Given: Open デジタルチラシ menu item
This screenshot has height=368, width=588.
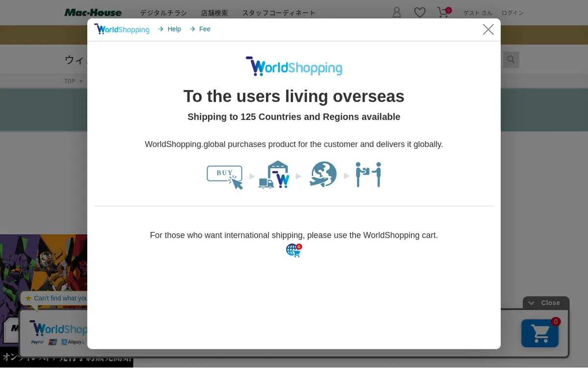Looking at the screenshot, I should (x=164, y=13).
